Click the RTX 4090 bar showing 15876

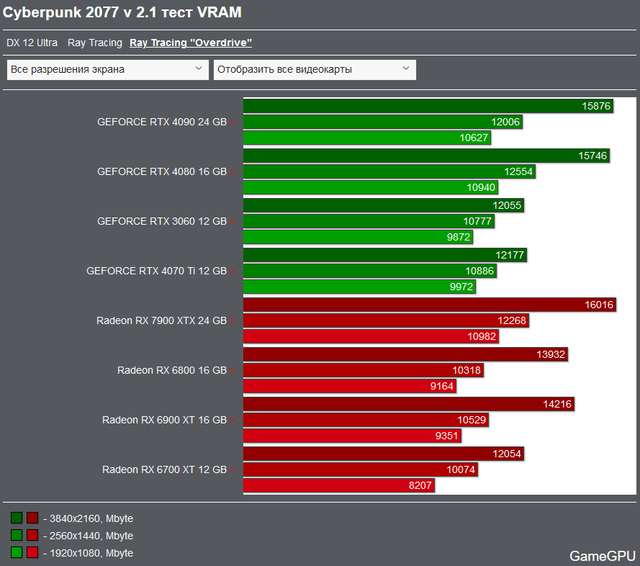click(428, 106)
